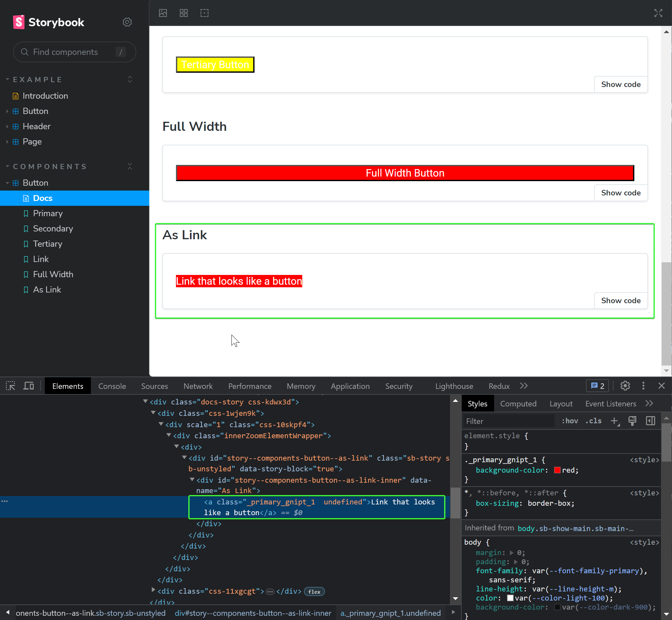
Task: Toggle :hov element state panel
Action: [570, 421]
